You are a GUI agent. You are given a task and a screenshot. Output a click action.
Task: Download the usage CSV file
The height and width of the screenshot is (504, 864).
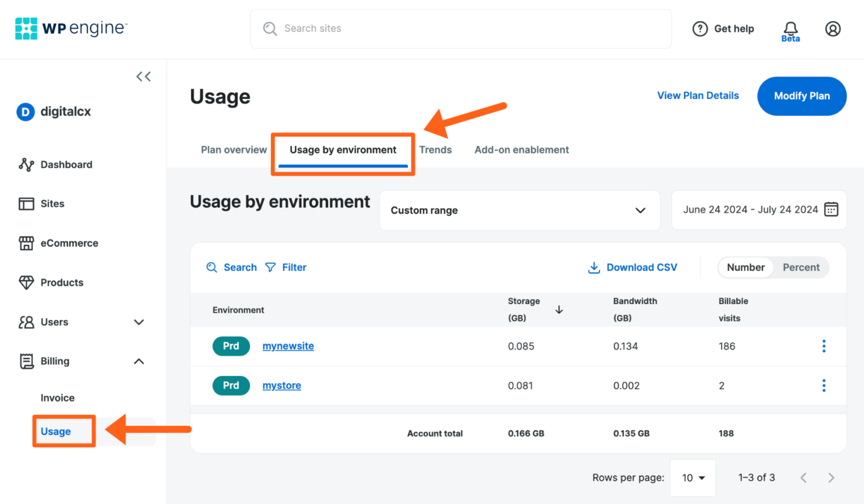coord(632,267)
